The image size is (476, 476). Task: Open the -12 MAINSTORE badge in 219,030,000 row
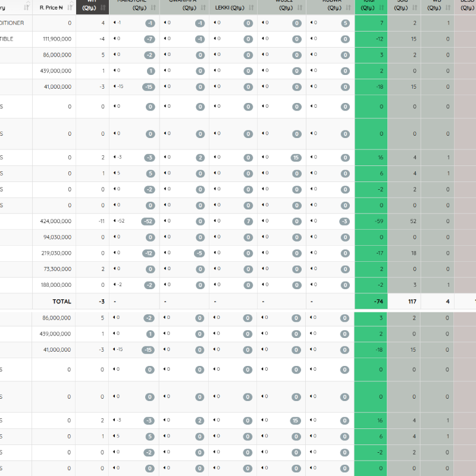click(x=149, y=253)
